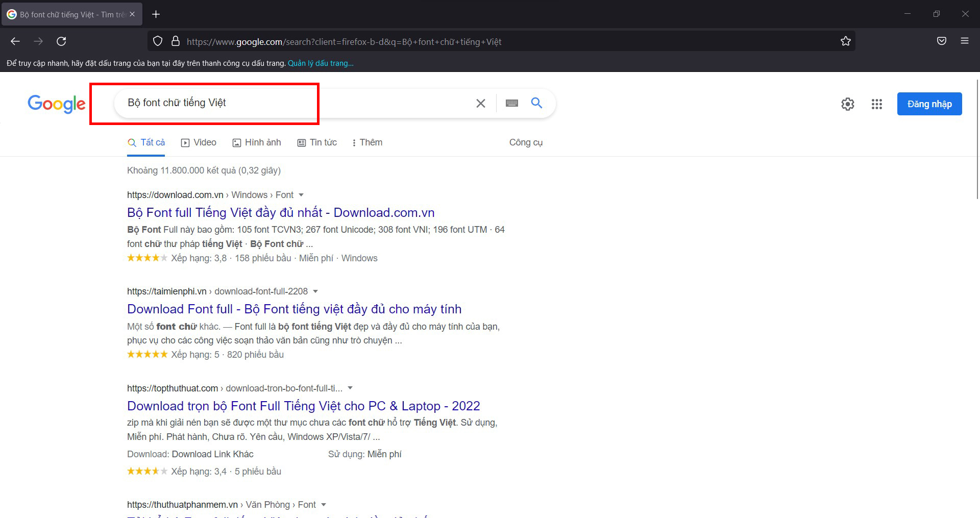980x518 pixels.
Task: Expand dropdown arrow beside taimienphi.vn result
Action: (315, 291)
